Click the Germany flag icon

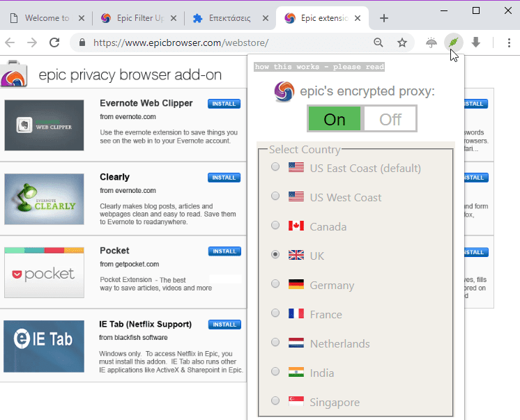(x=296, y=284)
